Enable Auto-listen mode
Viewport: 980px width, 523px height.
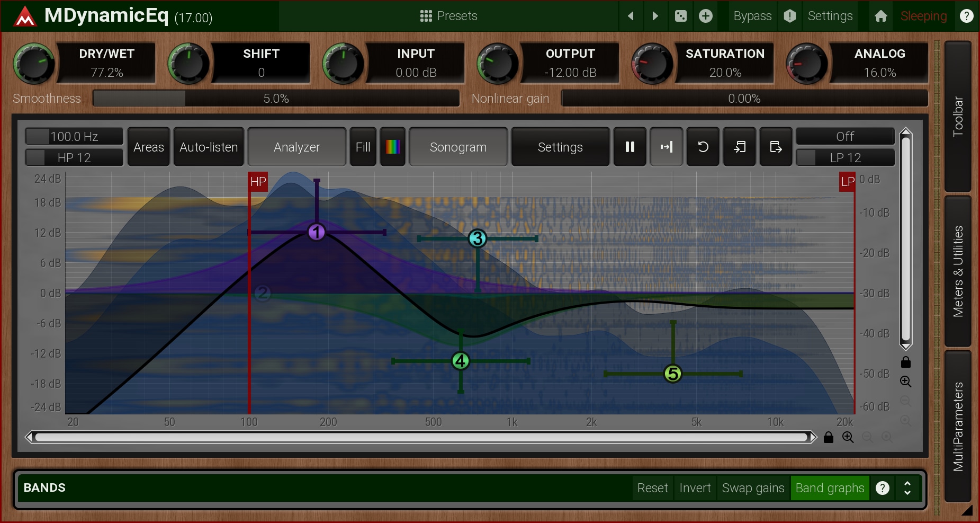209,147
